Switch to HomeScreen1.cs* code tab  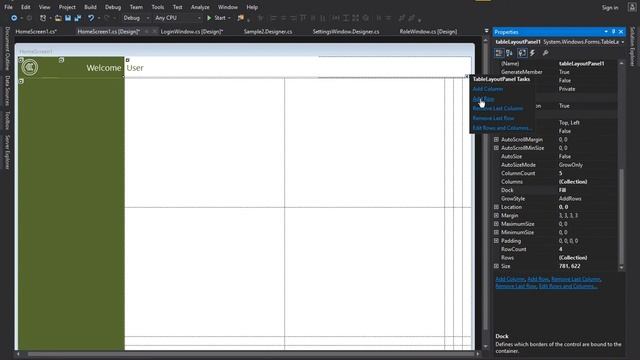click(x=36, y=31)
